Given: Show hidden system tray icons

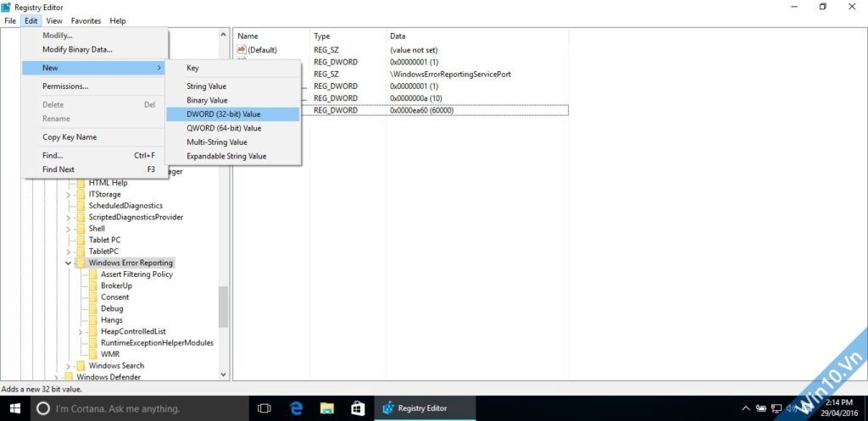Looking at the screenshot, I should coord(746,409).
